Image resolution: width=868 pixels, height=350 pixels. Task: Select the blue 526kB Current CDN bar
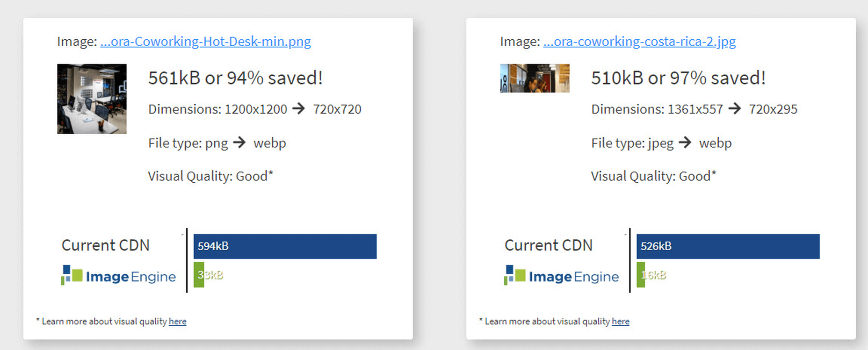pyautogui.click(x=728, y=246)
